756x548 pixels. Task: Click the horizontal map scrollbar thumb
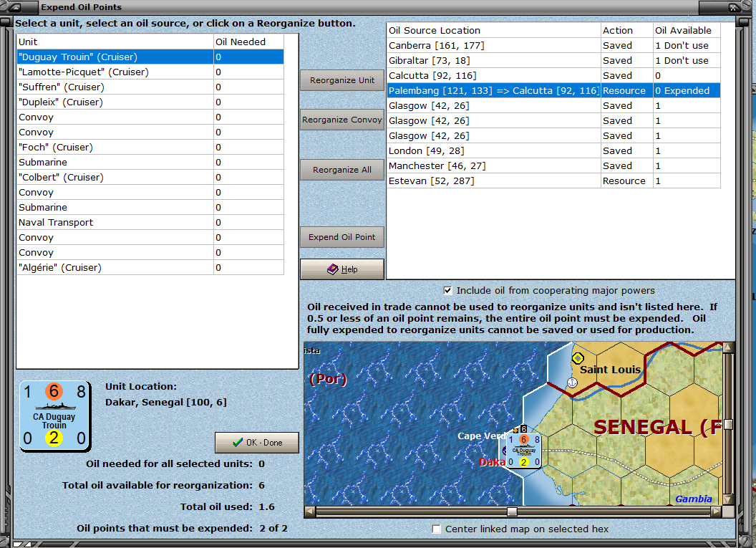coord(512,511)
